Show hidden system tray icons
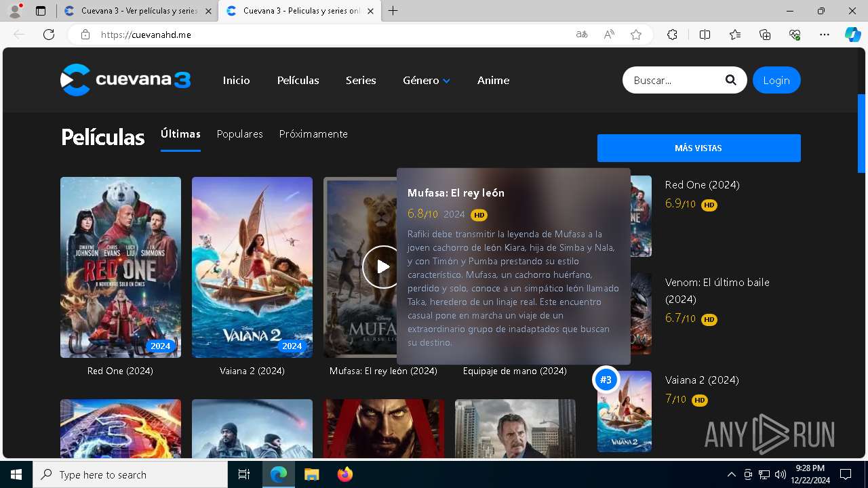Image resolution: width=868 pixels, height=488 pixels. click(731, 474)
